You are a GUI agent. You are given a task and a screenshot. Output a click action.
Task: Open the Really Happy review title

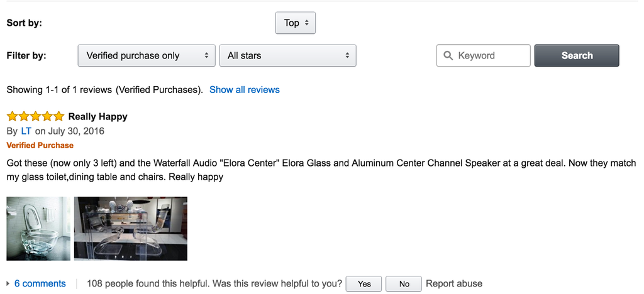[97, 117]
